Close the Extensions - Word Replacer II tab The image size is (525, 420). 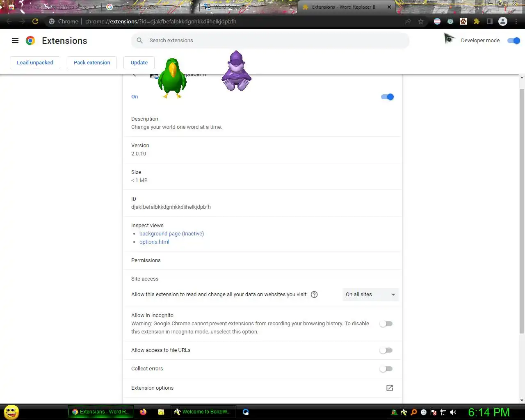tap(389, 7)
